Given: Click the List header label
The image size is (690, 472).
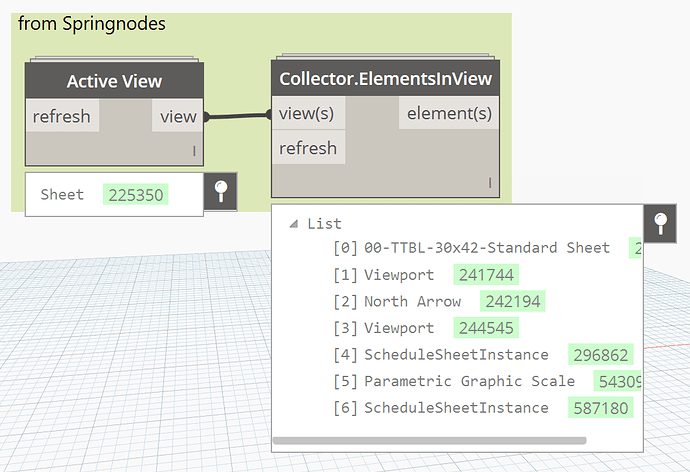Looking at the screenshot, I should [324, 224].
